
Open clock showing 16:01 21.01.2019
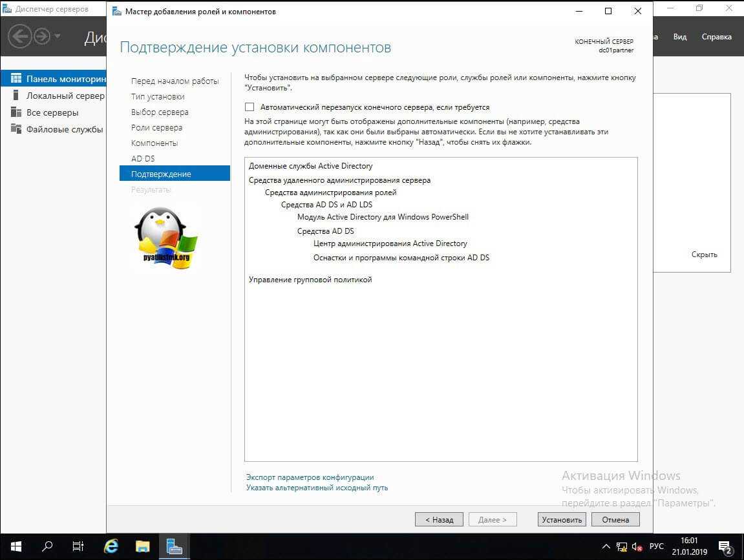coord(689,546)
